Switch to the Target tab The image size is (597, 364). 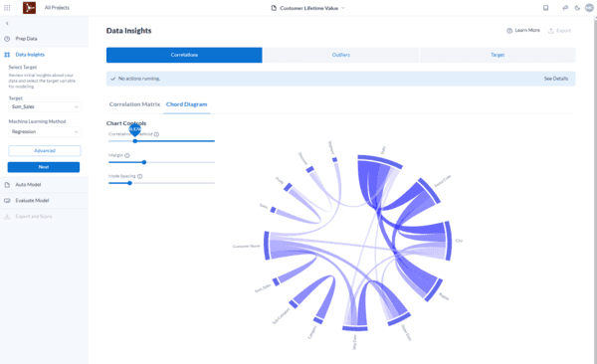pyautogui.click(x=497, y=55)
